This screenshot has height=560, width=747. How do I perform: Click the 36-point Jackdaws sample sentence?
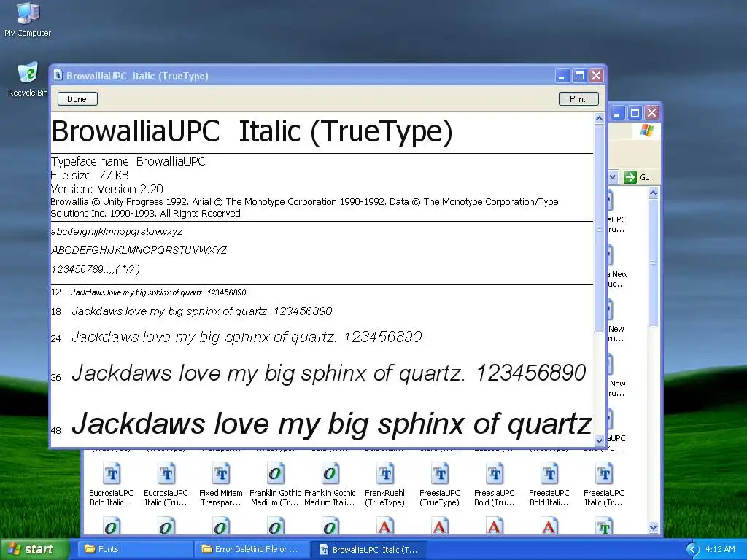[x=329, y=373]
